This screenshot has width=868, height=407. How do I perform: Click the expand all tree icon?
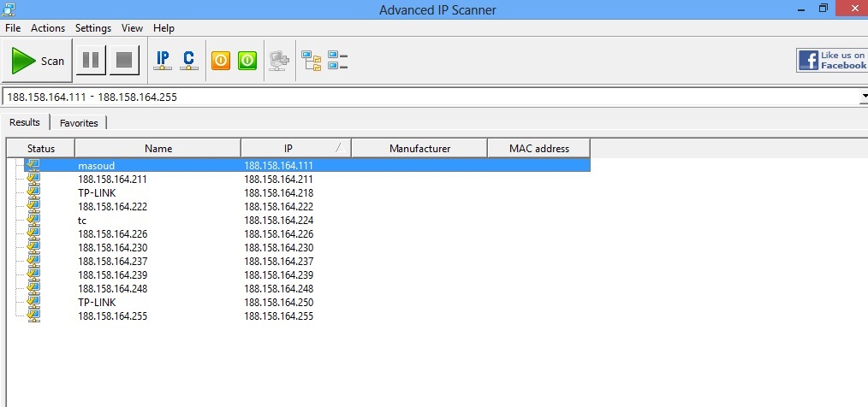point(311,60)
